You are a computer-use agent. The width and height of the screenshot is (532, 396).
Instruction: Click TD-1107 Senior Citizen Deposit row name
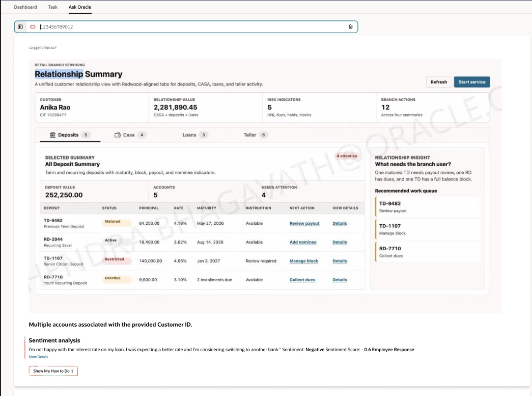(x=64, y=261)
